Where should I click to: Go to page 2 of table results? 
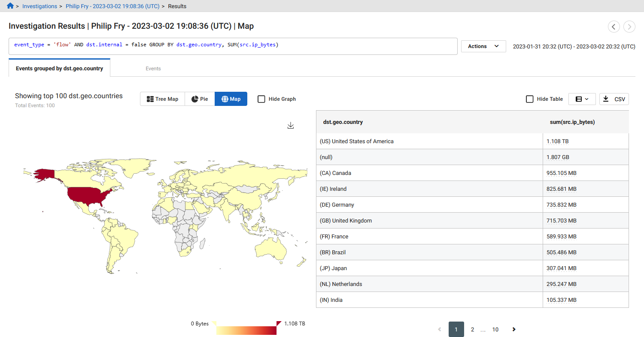click(472, 329)
